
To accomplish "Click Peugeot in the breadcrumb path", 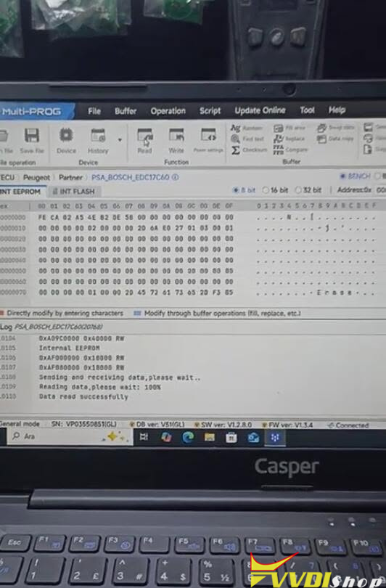I will pos(36,177).
